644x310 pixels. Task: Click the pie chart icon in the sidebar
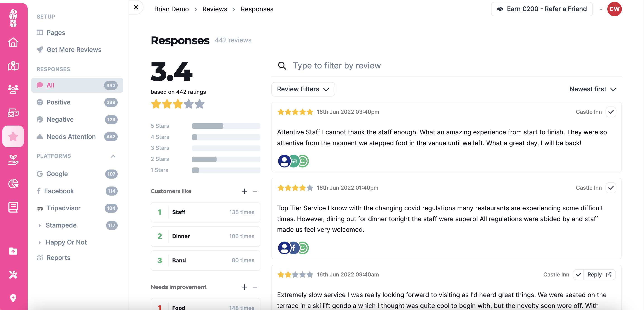click(13, 184)
